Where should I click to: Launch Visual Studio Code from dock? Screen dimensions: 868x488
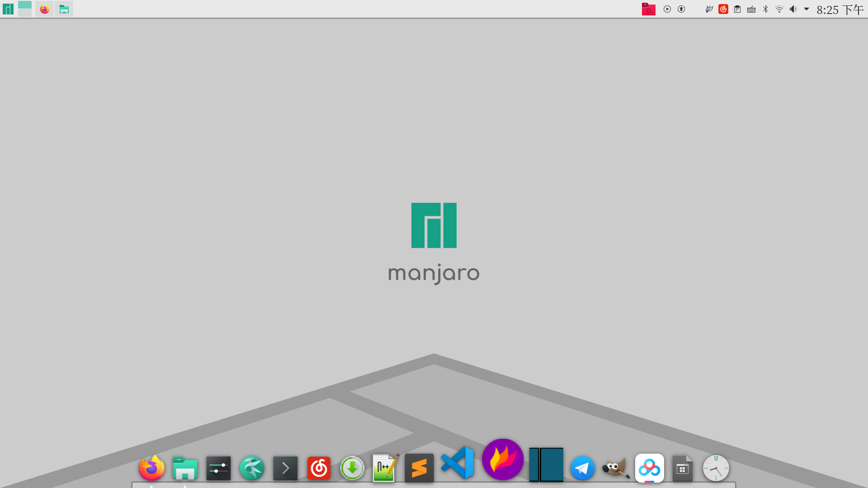457,463
